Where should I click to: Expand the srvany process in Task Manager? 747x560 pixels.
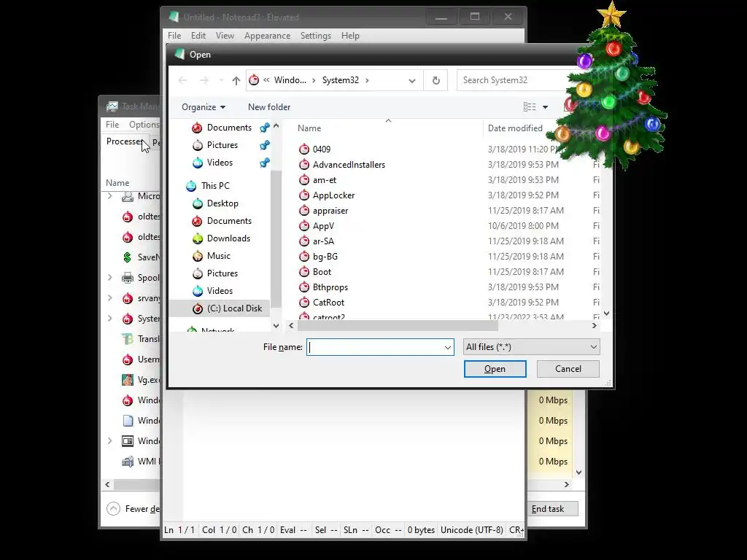pyautogui.click(x=110, y=298)
